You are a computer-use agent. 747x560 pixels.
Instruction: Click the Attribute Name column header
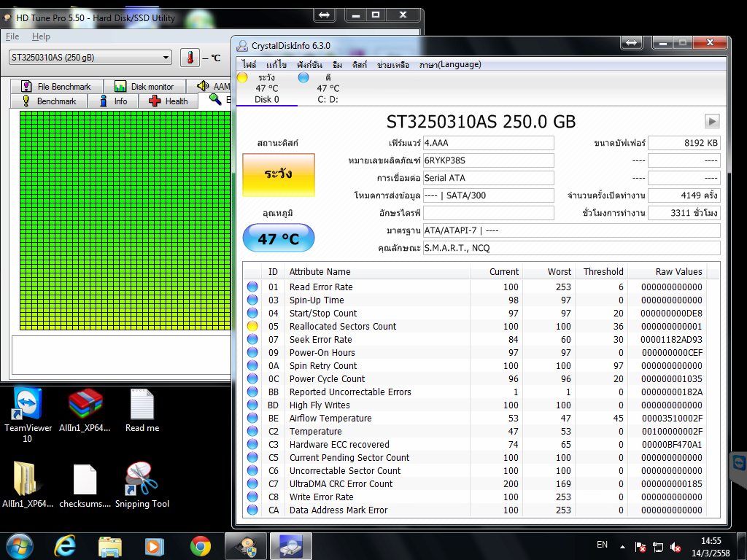click(x=377, y=271)
